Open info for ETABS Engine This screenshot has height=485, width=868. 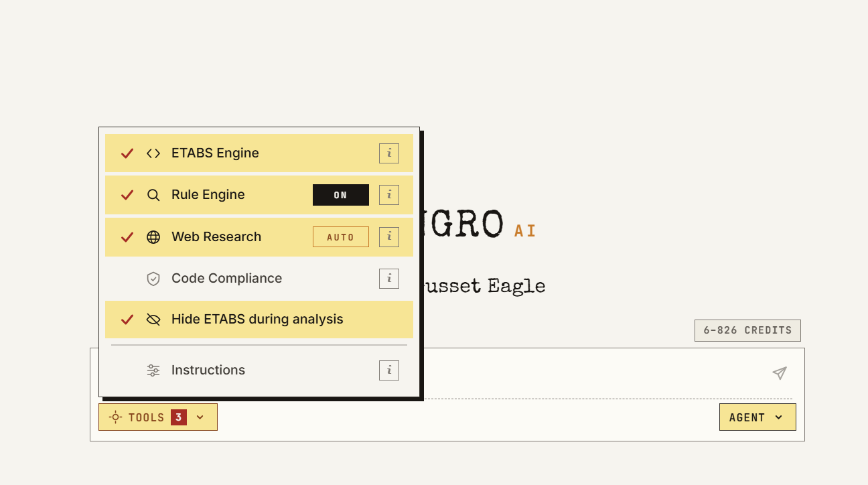[389, 153]
